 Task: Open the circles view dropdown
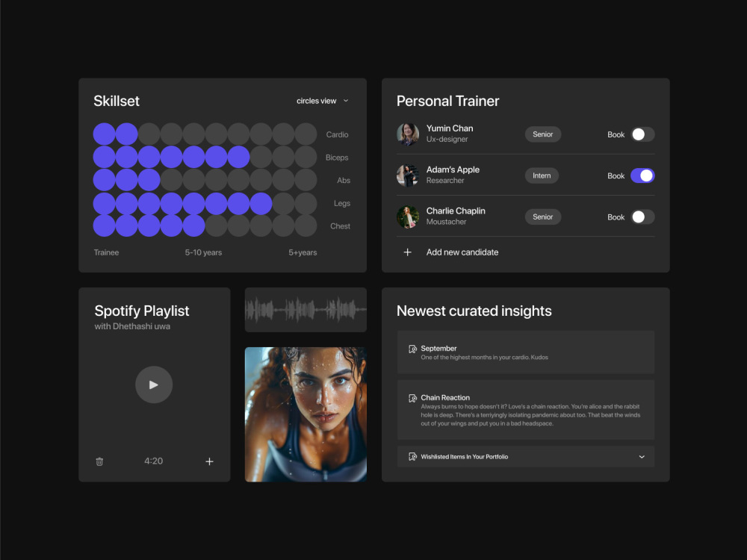(323, 101)
